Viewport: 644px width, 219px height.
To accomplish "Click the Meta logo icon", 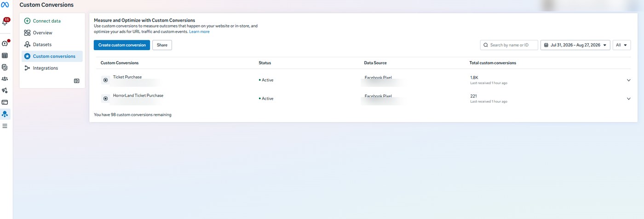I will tap(5, 5).
